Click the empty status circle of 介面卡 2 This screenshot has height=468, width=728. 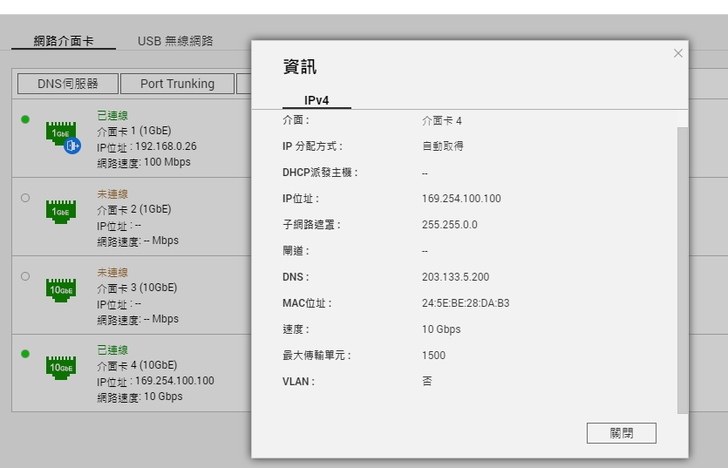[26, 198]
